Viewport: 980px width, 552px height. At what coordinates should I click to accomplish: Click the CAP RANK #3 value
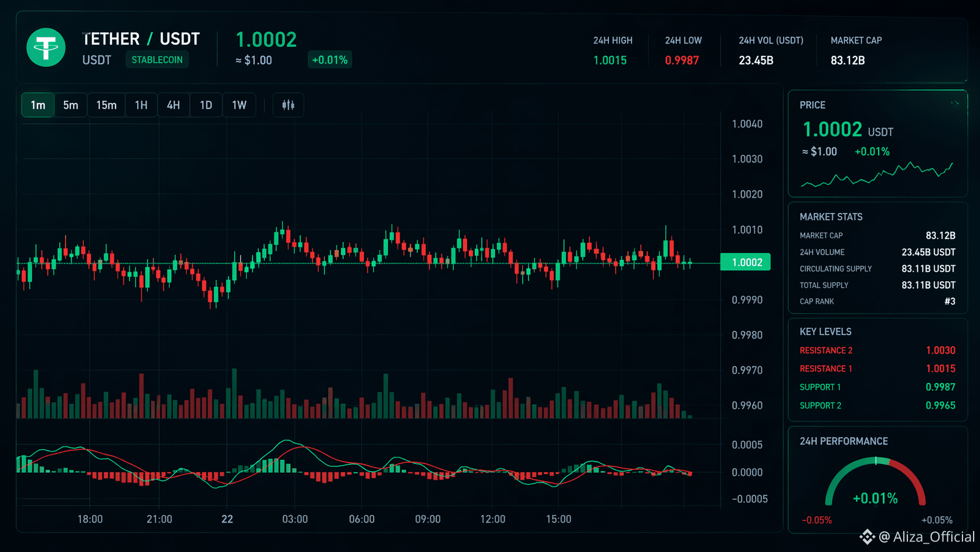(950, 302)
